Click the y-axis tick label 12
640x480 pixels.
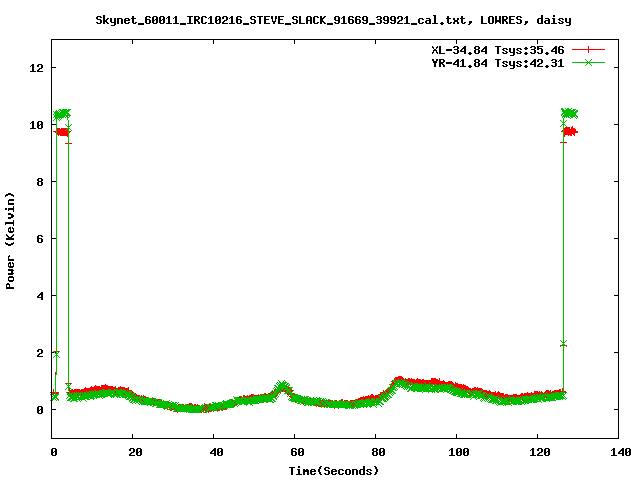(x=36, y=68)
